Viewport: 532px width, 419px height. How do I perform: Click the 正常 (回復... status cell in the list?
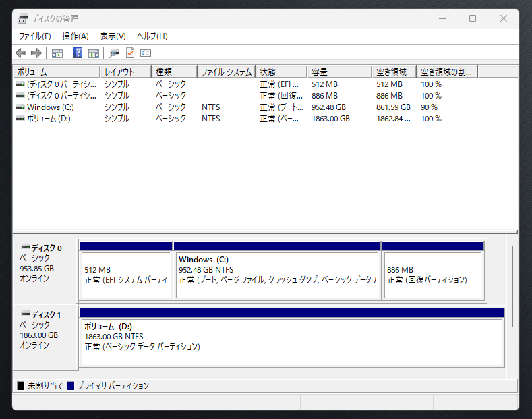coord(281,96)
